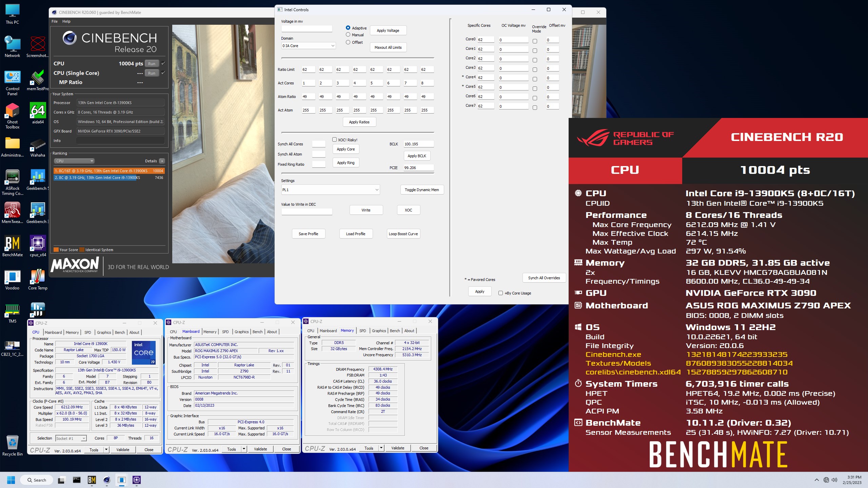
Task: Launch Geekbench 3 desktop icon
Action: 38,213
